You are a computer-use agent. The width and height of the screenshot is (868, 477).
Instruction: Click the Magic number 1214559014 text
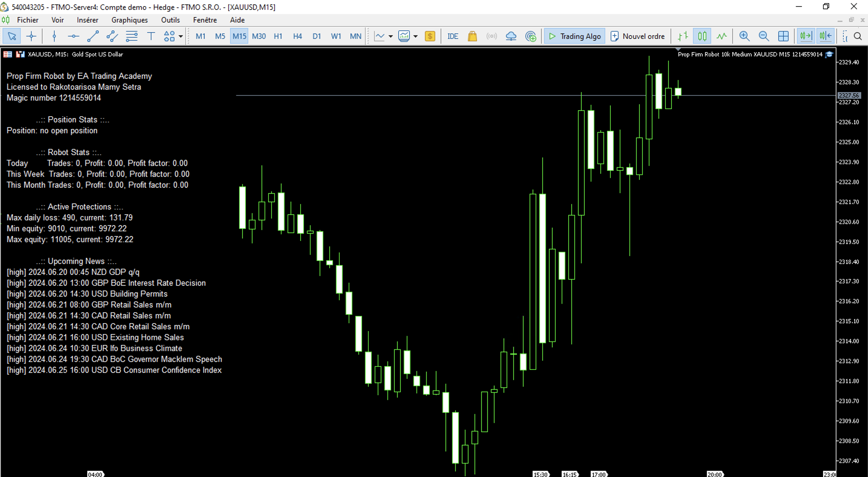tap(54, 98)
